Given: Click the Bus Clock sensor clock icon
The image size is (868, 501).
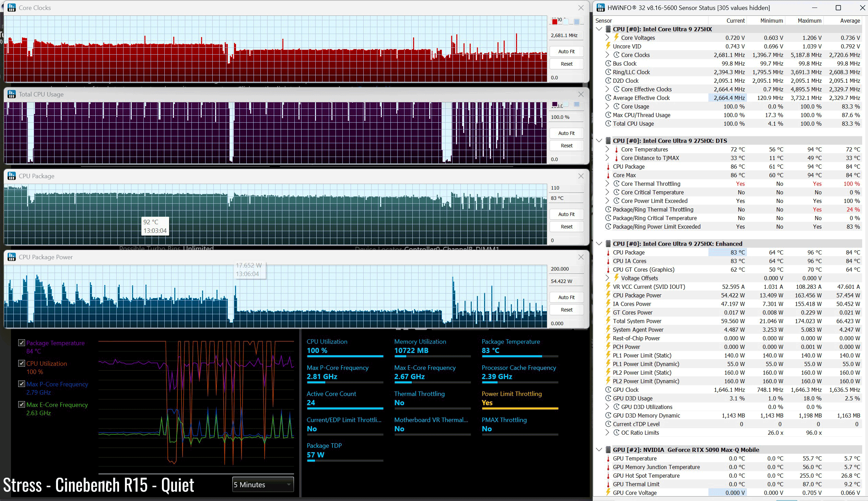Looking at the screenshot, I should (608, 64).
